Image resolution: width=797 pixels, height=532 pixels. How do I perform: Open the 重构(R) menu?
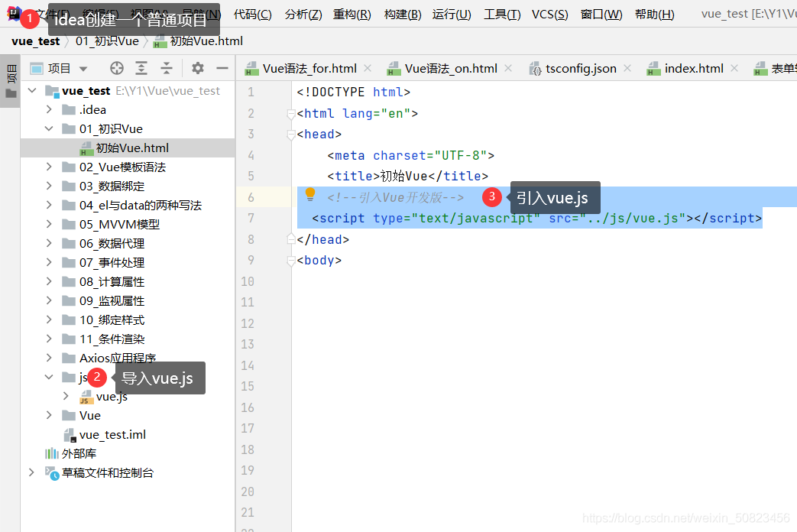pos(352,14)
